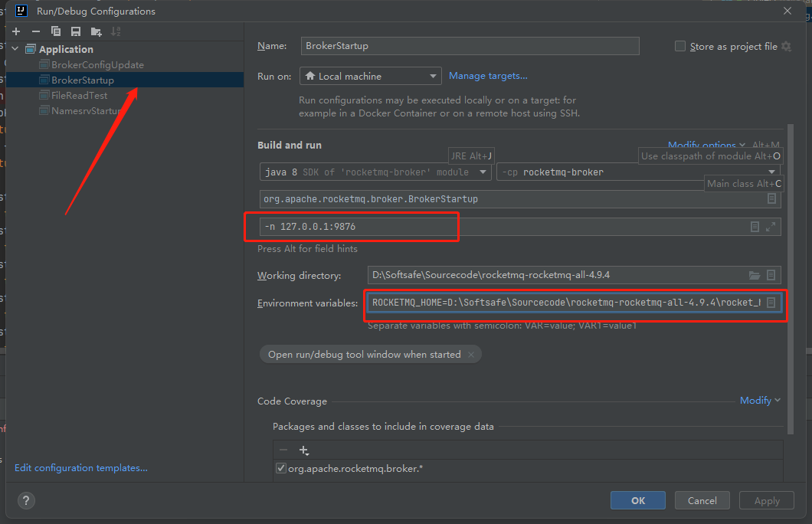
Task: Expand the program arguments field
Action: pyautogui.click(x=771, y=227)
